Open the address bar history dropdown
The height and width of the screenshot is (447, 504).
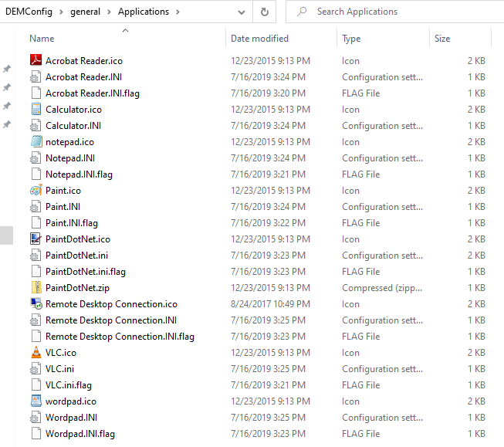tap(242, 12)
